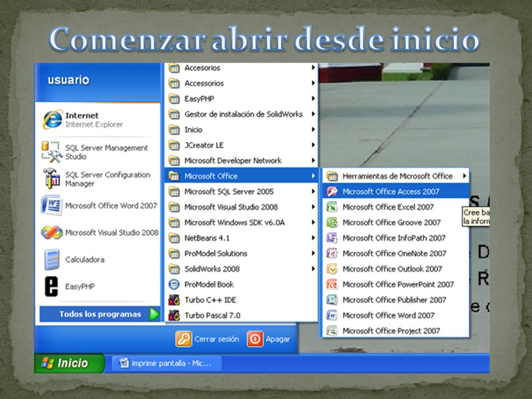Click the Cerrar sesión key icon
532x399 pixels.
pyautogui.click(x=183, y=339)
